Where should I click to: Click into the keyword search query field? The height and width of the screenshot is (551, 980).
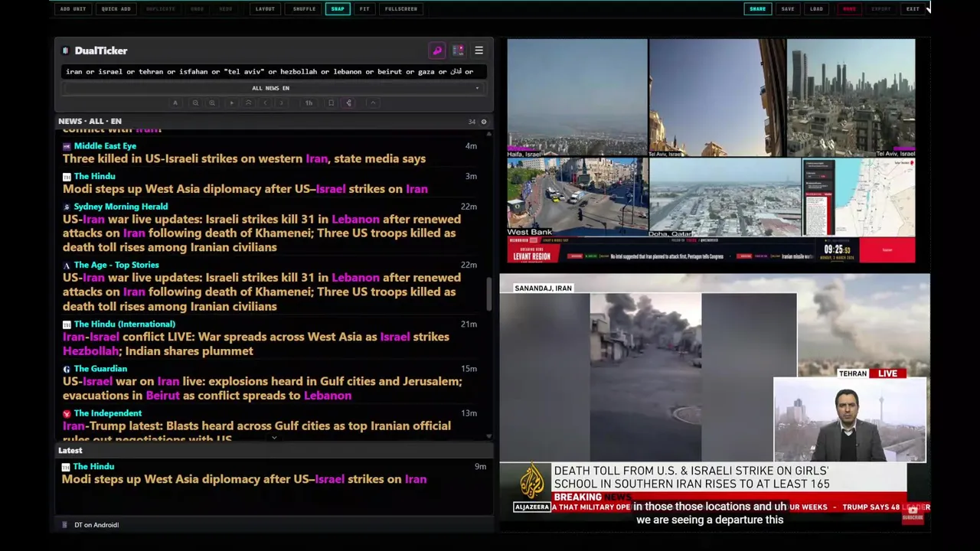(x=274, y=71)
